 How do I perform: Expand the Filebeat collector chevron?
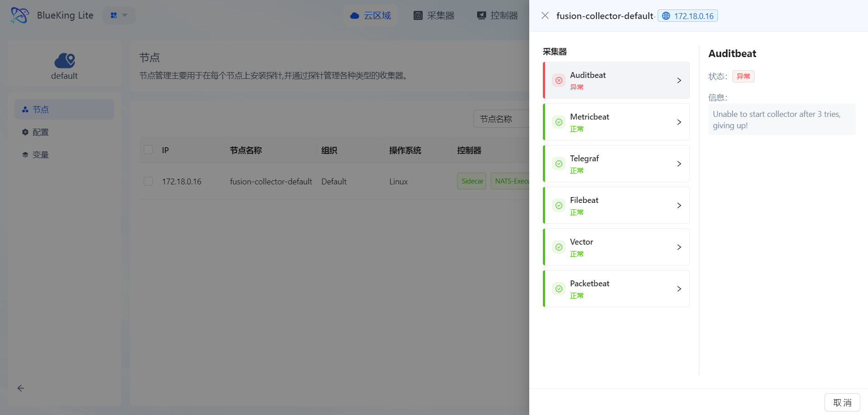pyautogui.click(x=679, y=206)
